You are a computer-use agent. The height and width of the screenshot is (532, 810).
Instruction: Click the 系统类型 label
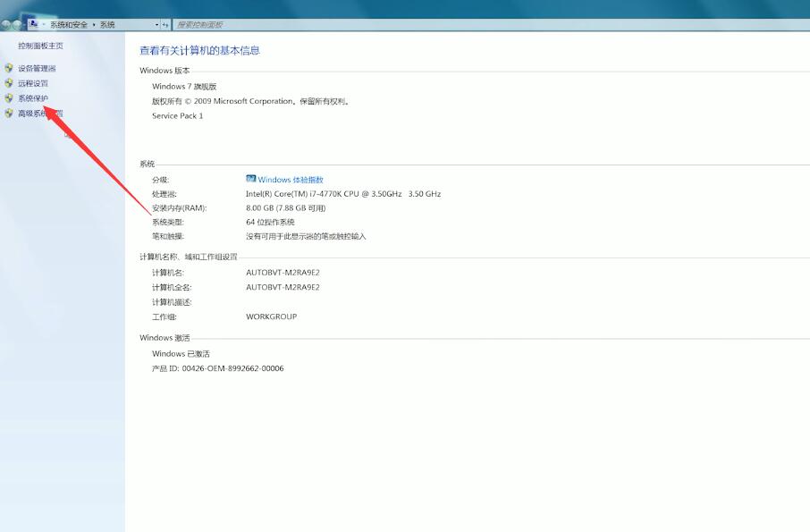[x=168, y=222]
